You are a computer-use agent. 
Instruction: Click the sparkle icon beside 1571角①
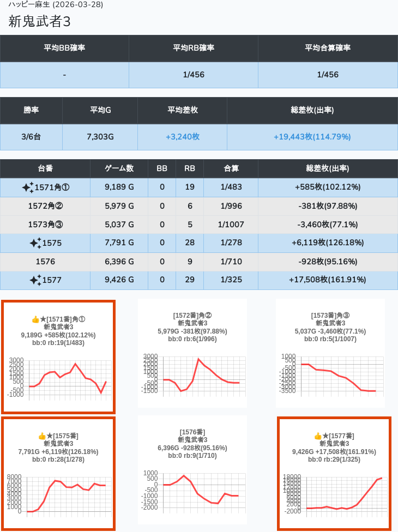28,188
